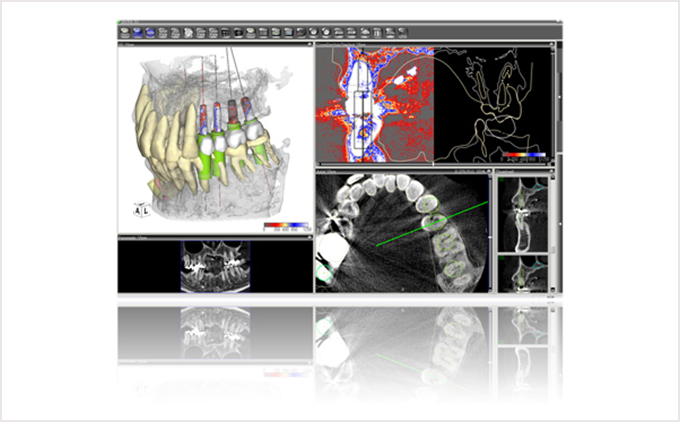Click the A/L orientation cube in 3D view
This screenshot has width=680, height=422.
(140, 209)
